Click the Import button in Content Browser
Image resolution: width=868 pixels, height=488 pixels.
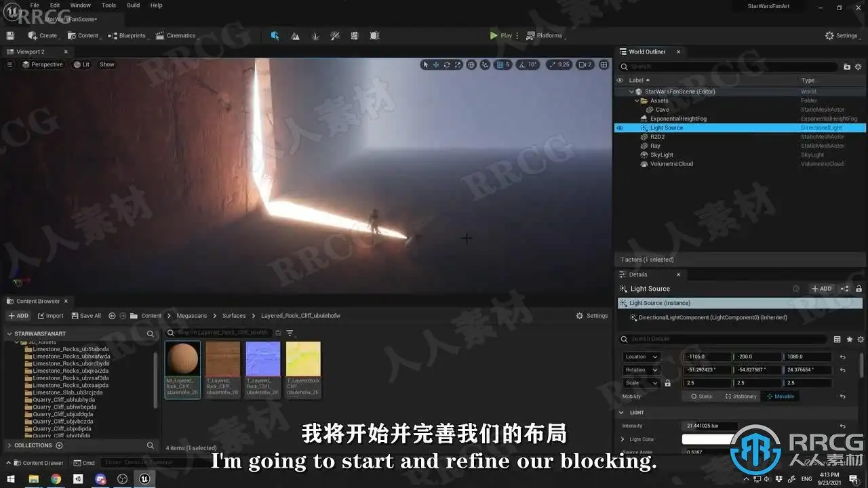(x=50, y=316)
